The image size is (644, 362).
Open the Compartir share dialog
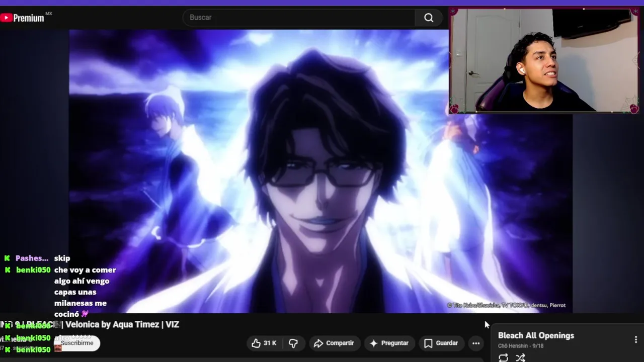[x=334, y=343]
